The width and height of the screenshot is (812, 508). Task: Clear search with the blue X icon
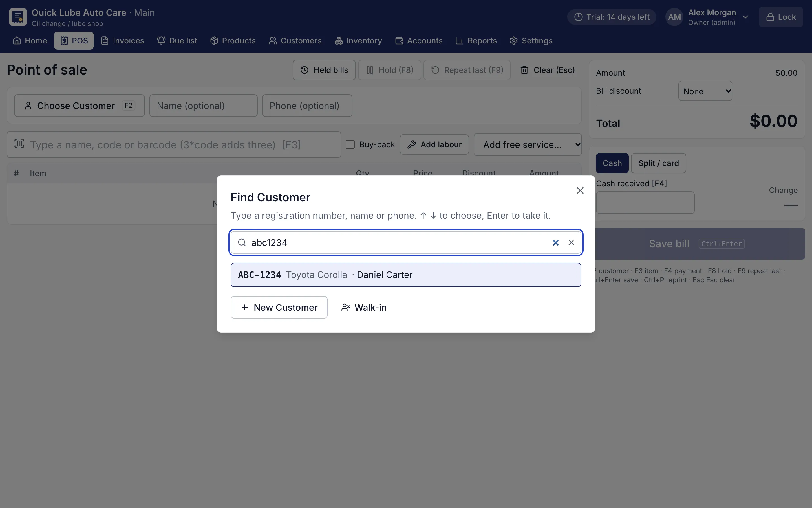(x=556, y=243)
